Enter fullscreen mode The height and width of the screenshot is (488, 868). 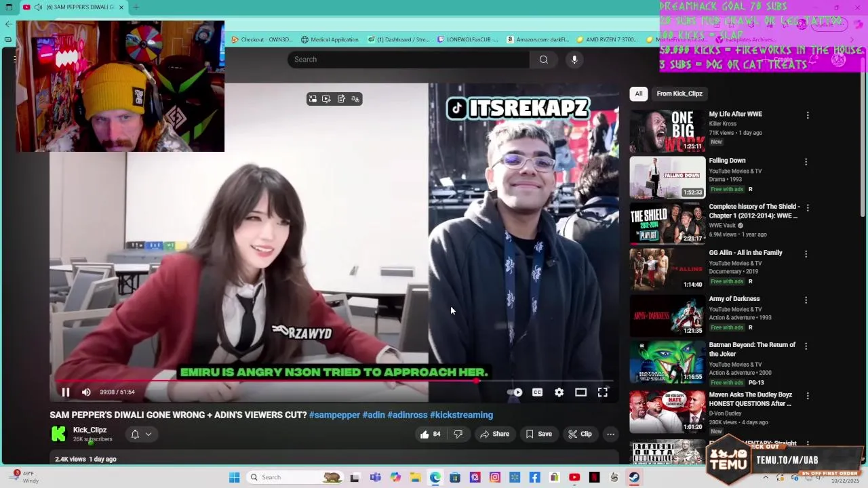602,392
